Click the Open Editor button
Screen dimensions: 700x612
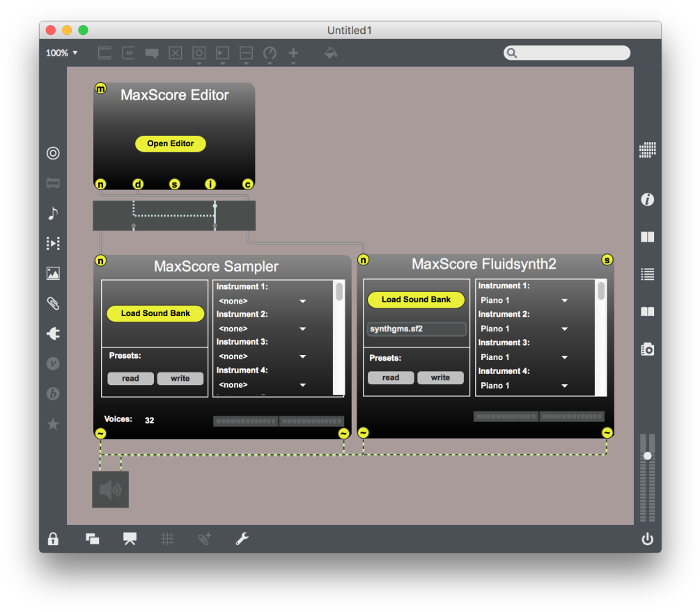tap(170, 143)
